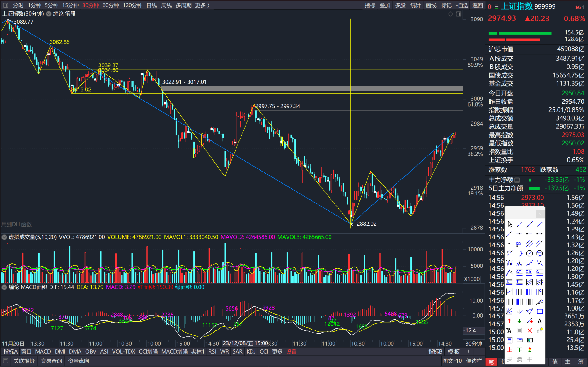588x367 pixels.
Task: Toggle the 主力净额 list icon
Action: [517, 180]
